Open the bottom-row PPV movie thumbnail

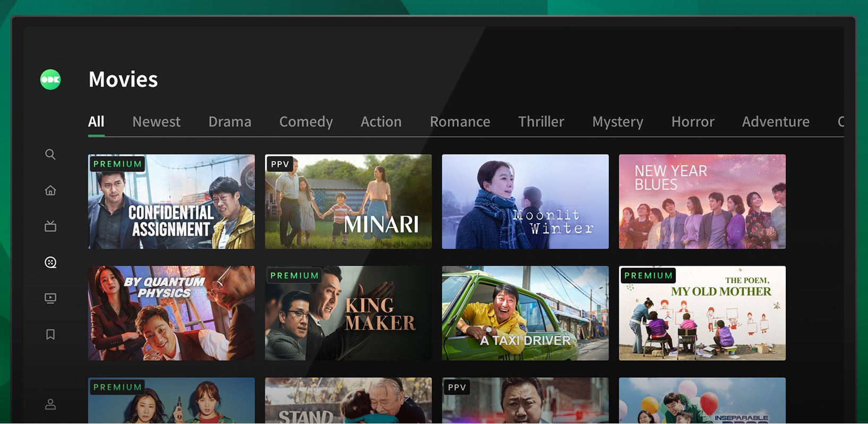coord(525,401)
